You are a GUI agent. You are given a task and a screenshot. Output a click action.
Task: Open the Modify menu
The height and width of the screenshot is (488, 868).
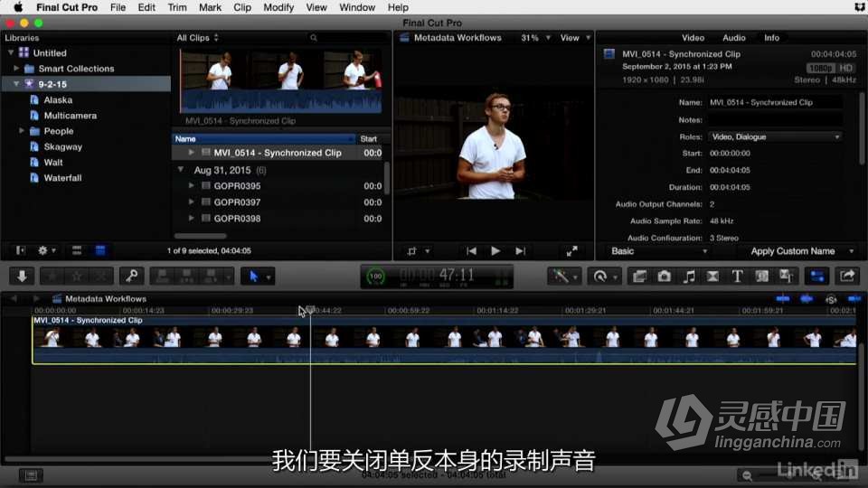[278, 7]
